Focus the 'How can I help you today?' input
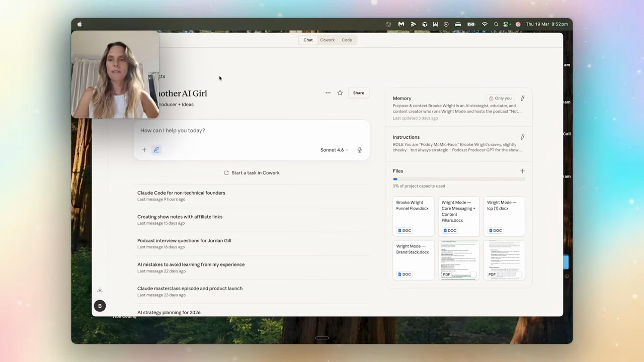Image resolution: width=644 pixels, height=362 pixels. tap(252, 131)
